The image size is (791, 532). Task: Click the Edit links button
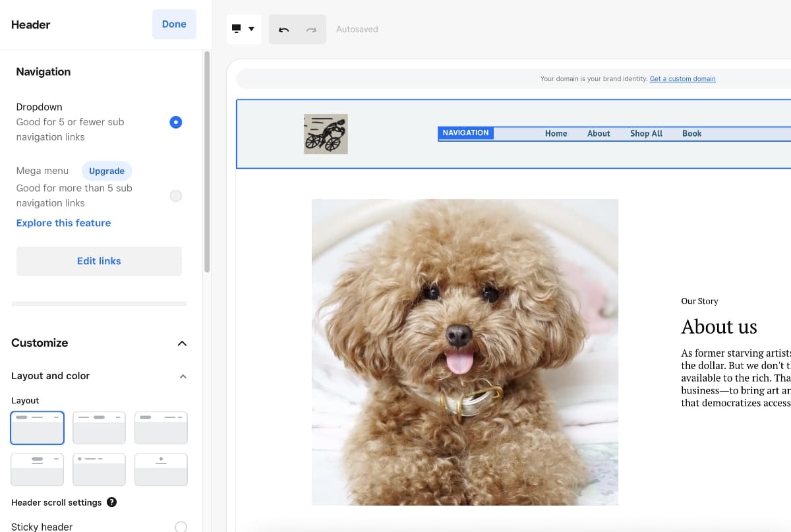pyautogui.click(x=99, y=261)
